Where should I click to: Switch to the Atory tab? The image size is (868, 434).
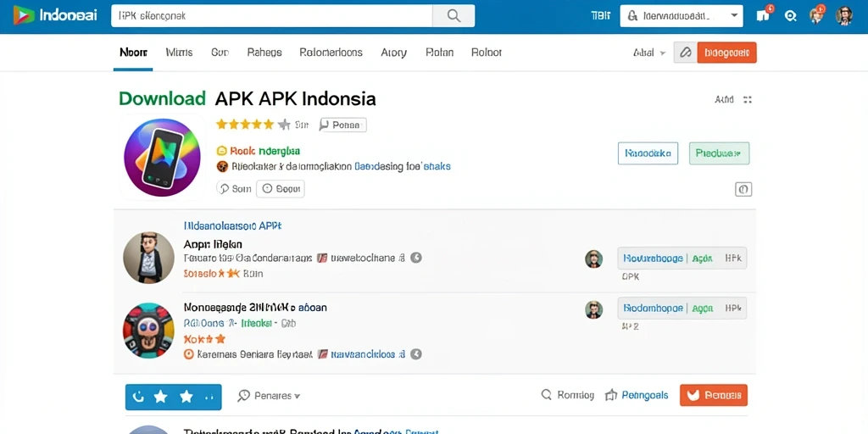click(394, 53)
